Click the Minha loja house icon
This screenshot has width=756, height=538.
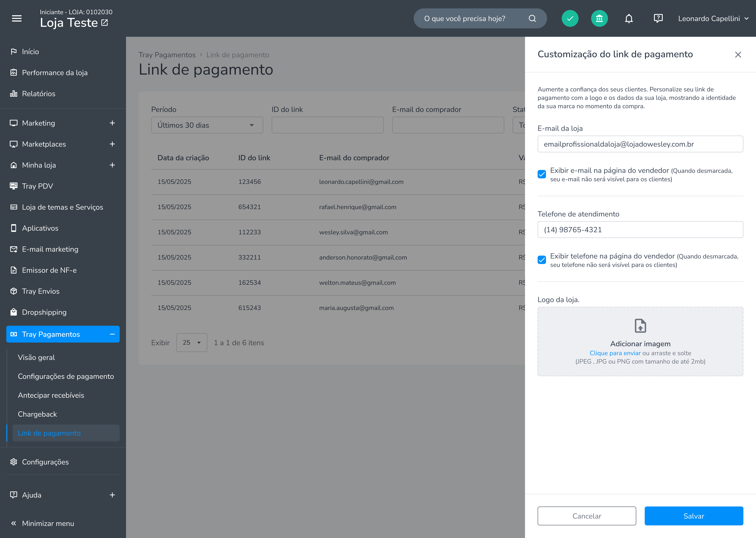14,165
